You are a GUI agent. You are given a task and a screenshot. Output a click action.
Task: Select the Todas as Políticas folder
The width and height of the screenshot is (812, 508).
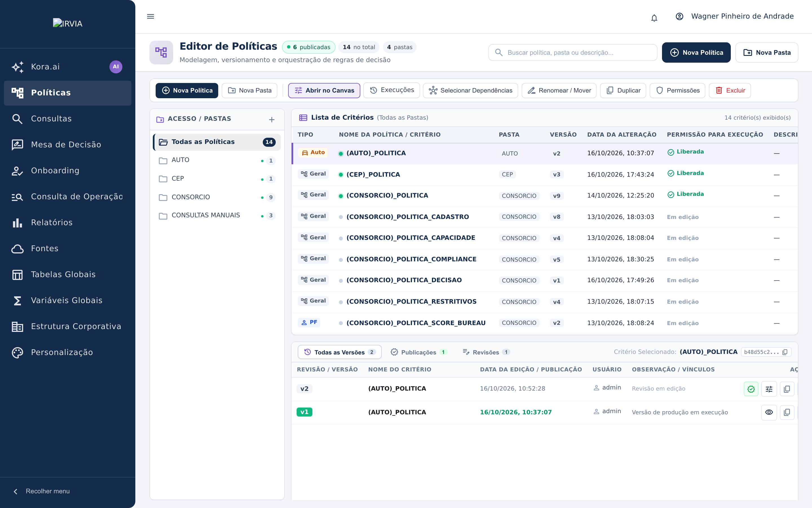217,142
